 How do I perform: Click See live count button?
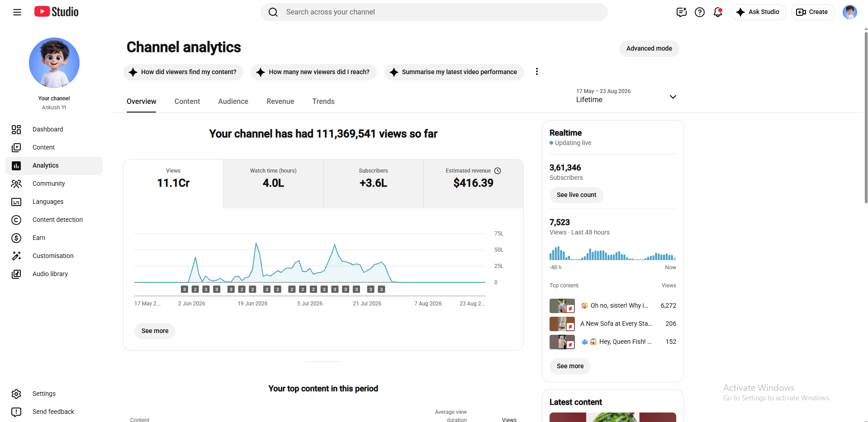click(x=576, y=195)
